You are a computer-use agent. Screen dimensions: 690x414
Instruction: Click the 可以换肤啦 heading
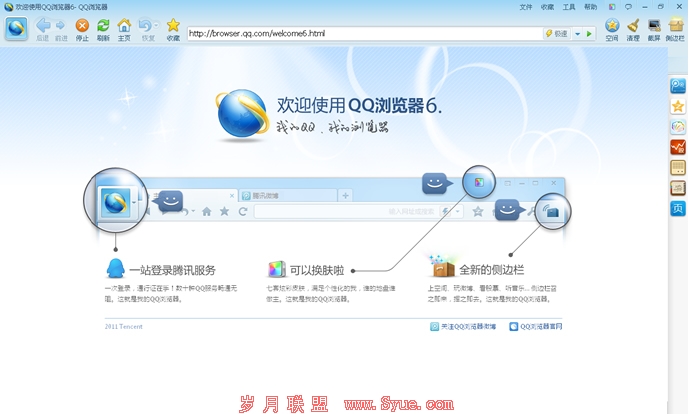tap(317, 270)
